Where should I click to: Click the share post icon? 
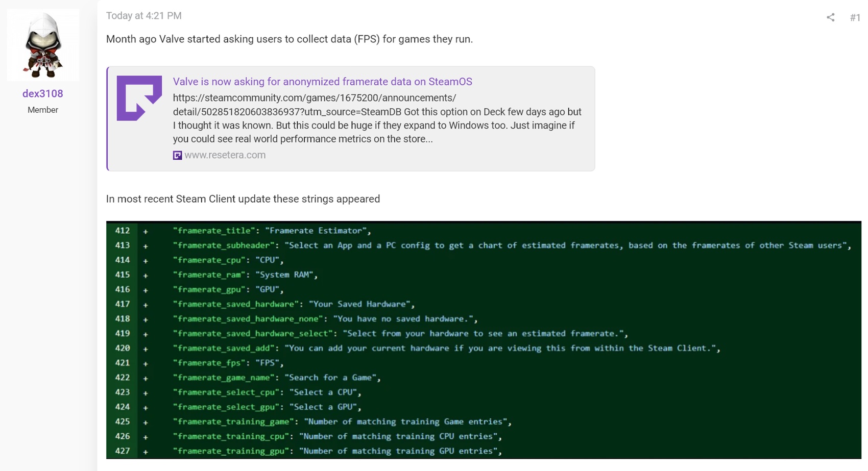[830, 17]
